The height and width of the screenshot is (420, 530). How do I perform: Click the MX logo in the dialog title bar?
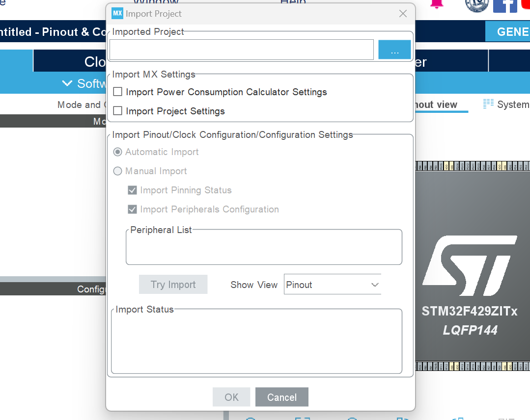[x=117, y=13]
